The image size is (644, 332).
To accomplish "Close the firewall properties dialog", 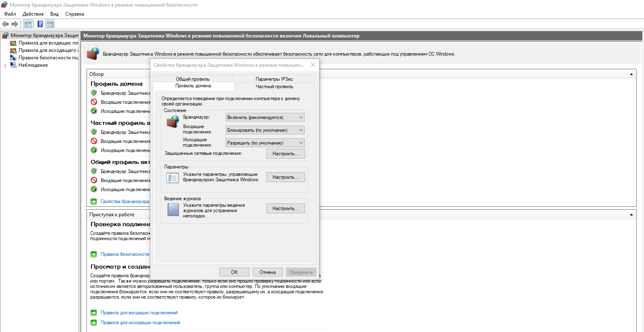I will (313, 65).
